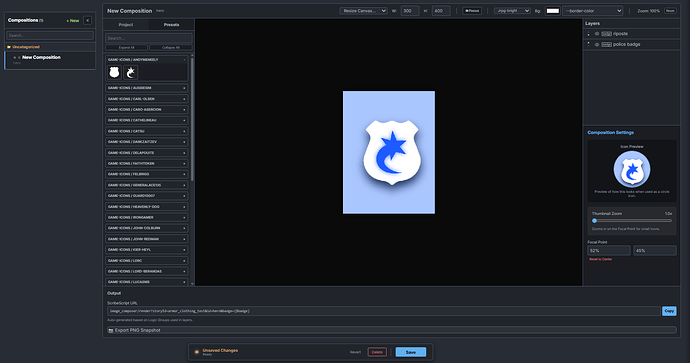Click the canvas width input
The image size is (690, 363).
pos(410,11)
